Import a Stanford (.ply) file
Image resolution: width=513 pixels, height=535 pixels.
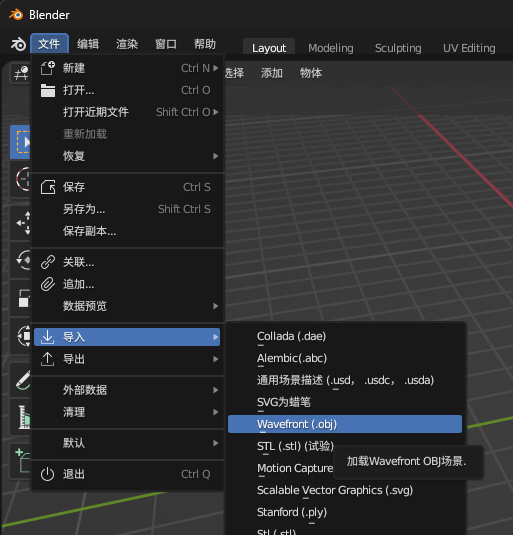coord(345,512)
